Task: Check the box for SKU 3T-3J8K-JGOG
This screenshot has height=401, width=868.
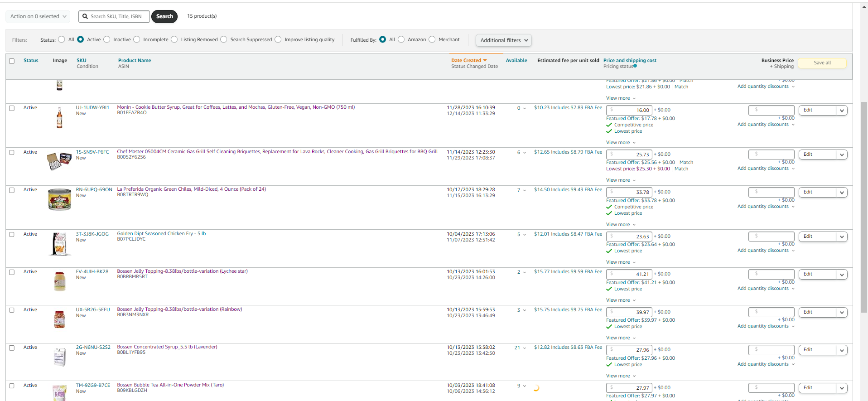Action: point(12,235)
